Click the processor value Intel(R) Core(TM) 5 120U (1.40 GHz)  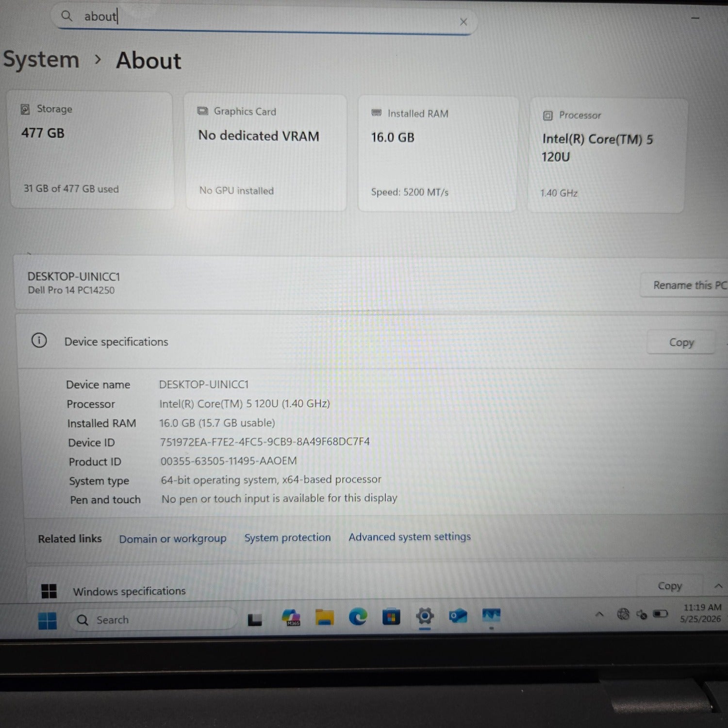click(245, 404)
